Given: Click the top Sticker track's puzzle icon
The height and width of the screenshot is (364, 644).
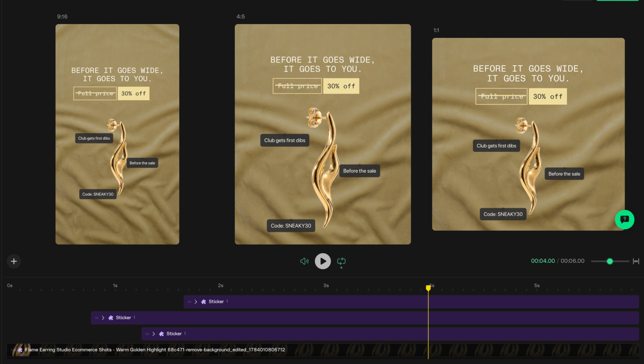Looking at the screenshot, I should tap(203, 302).
